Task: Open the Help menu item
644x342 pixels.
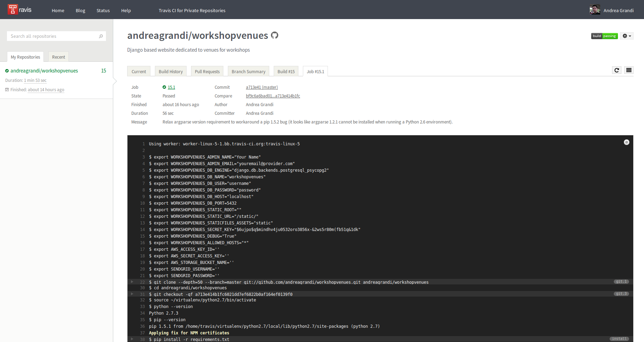Action: coord(126,11)
